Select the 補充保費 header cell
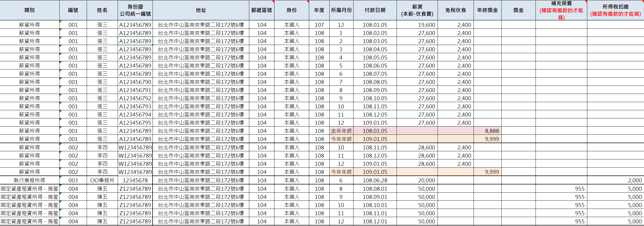 click(x=561, y=10)
